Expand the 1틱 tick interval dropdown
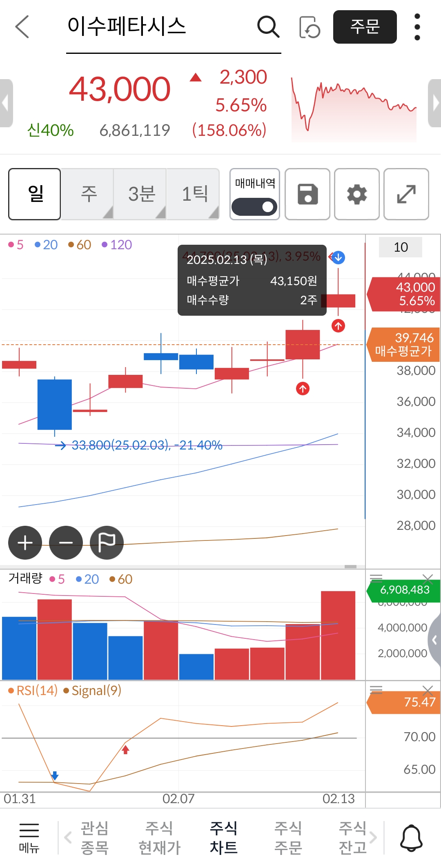441x868 pixels. pos(193,194)
